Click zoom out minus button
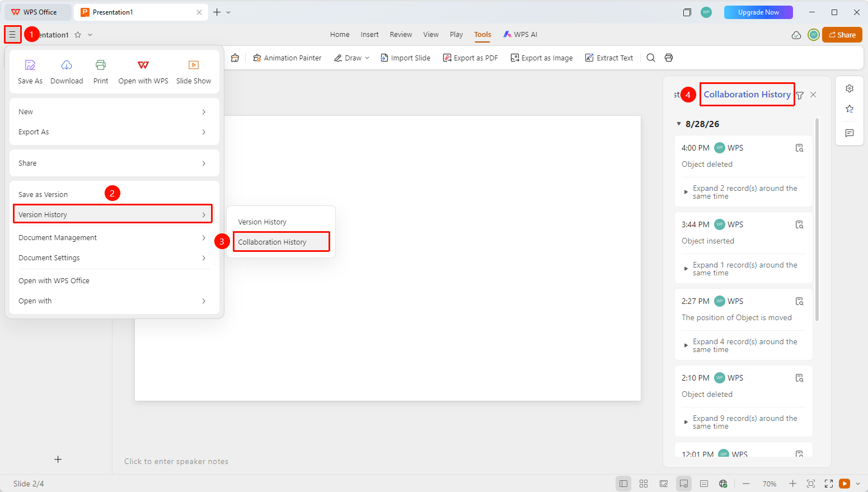Viewport: 868px width, 492px height. pos(746,484)
